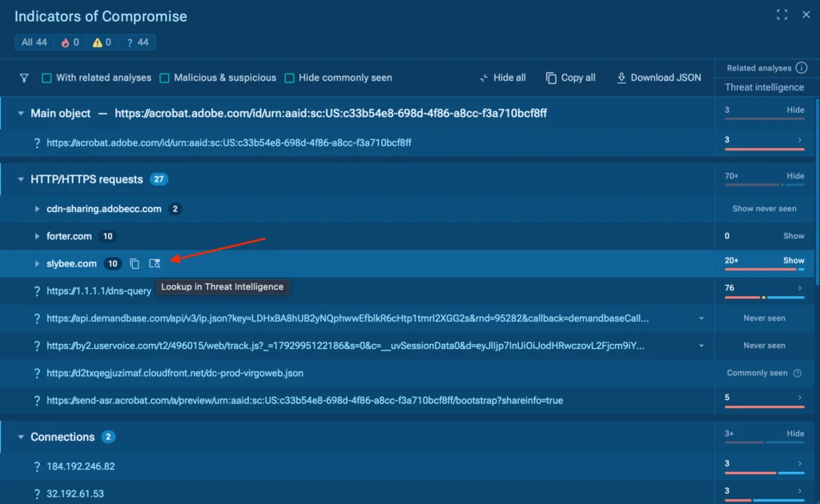Click Never seen label on demandbase row
The height and width of the screenshot is (504, 820).
[x=764, y=318]
